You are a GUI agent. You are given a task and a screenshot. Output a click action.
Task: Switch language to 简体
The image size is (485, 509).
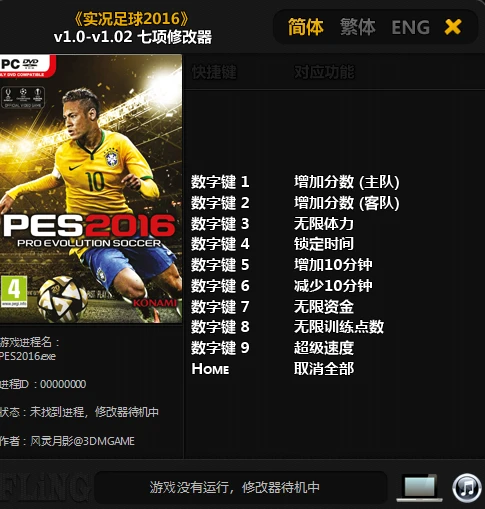306,27
